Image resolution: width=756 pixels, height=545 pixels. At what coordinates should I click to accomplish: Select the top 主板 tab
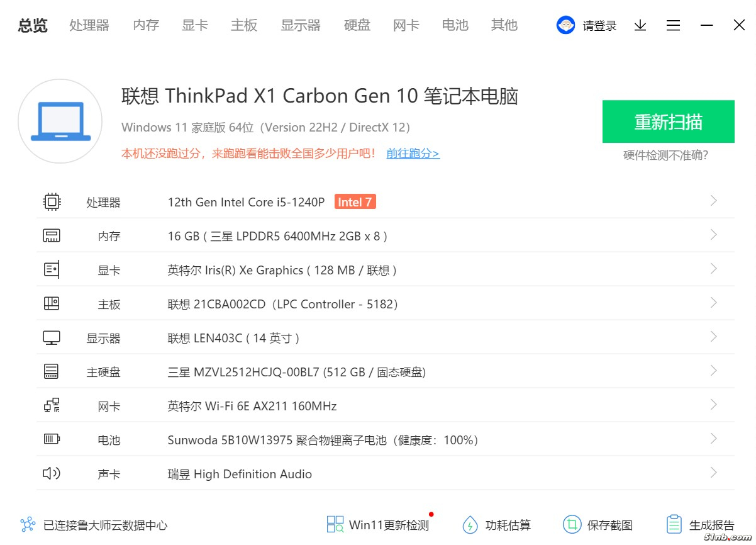tap(244, 25)
